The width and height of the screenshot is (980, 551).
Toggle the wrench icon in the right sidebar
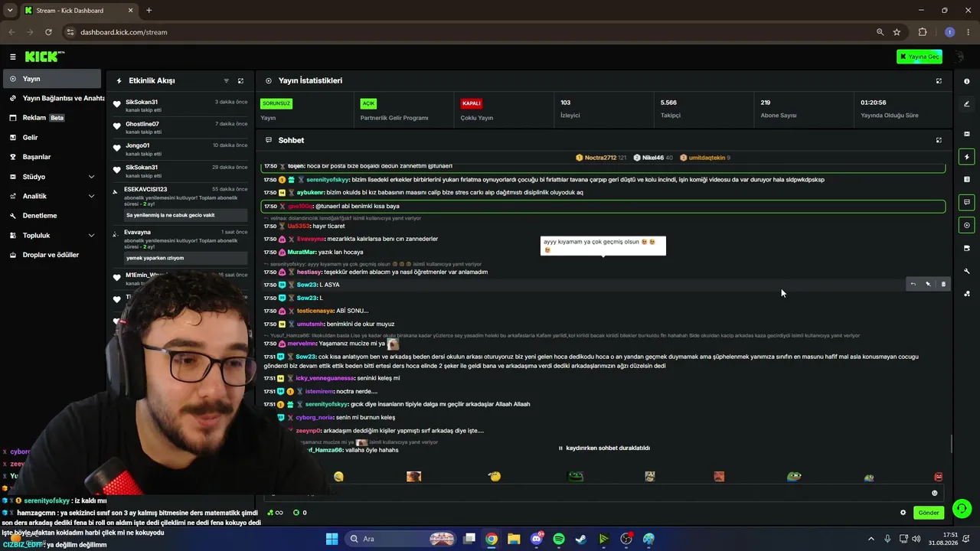click(967, 271)
